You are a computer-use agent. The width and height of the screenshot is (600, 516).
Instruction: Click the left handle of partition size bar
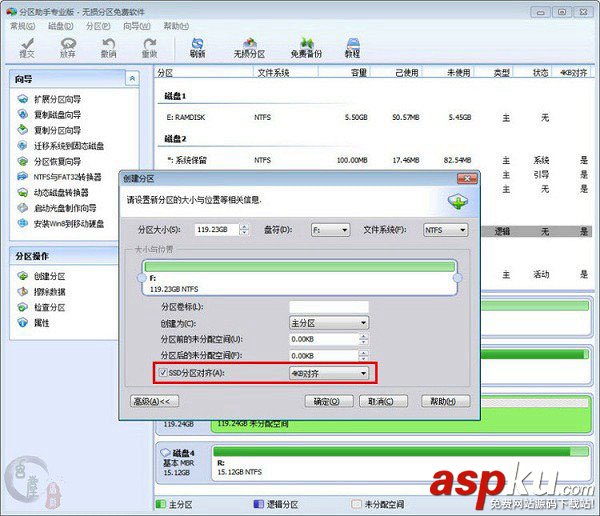[142, 278]
